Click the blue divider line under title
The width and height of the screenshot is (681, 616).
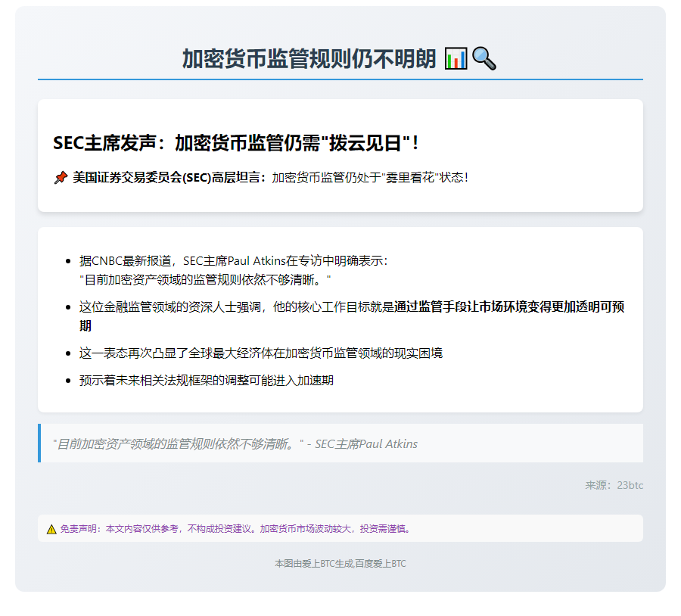pos(340,79)
